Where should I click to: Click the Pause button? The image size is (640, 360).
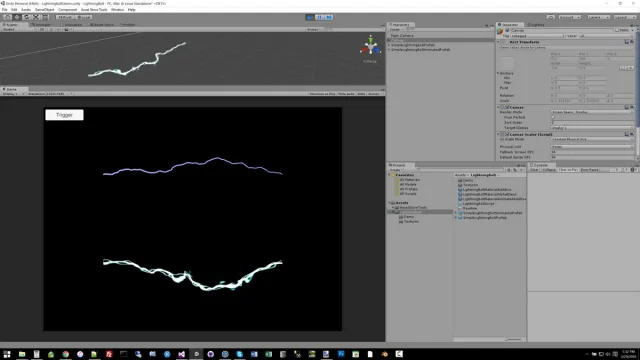coord(319,17)
